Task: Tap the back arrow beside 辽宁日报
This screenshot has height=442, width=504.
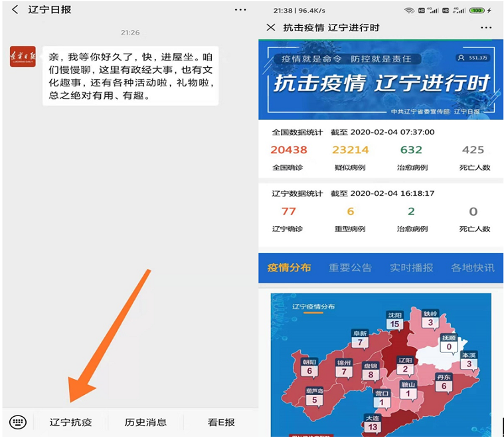Action: (x=15, y=10)
